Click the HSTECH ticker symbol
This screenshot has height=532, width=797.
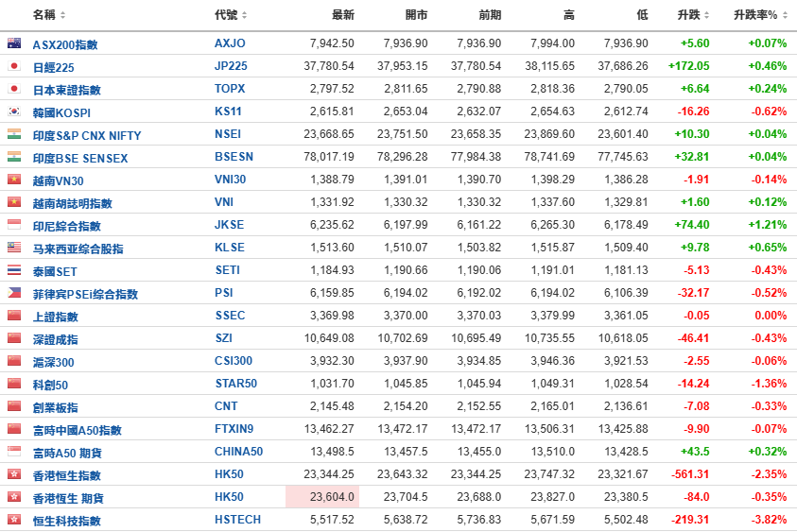click(237, 520)
